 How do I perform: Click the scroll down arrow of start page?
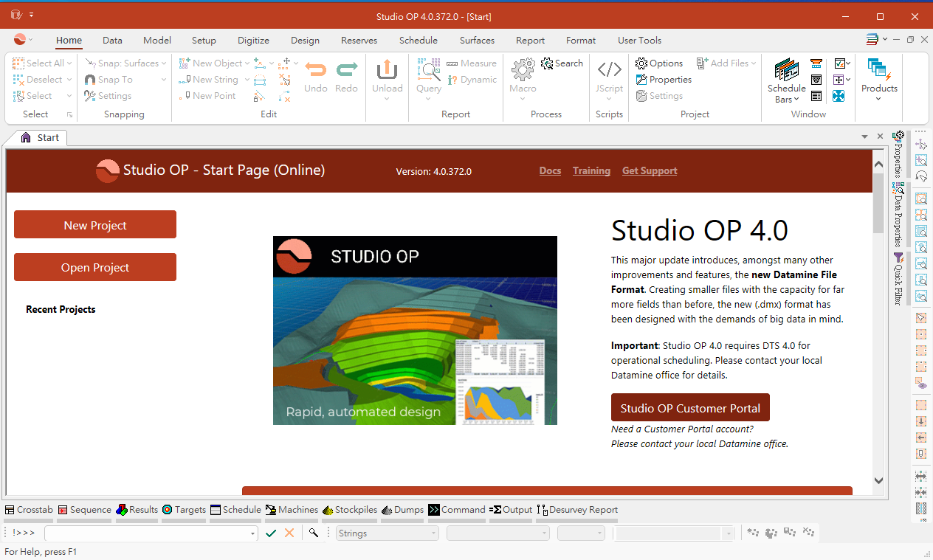(x=878, y=480)
